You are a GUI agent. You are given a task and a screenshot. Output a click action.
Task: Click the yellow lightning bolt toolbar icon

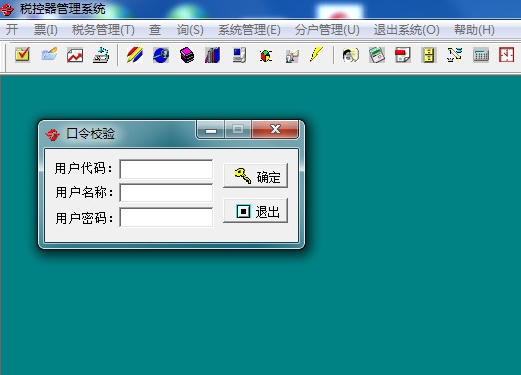316,54
